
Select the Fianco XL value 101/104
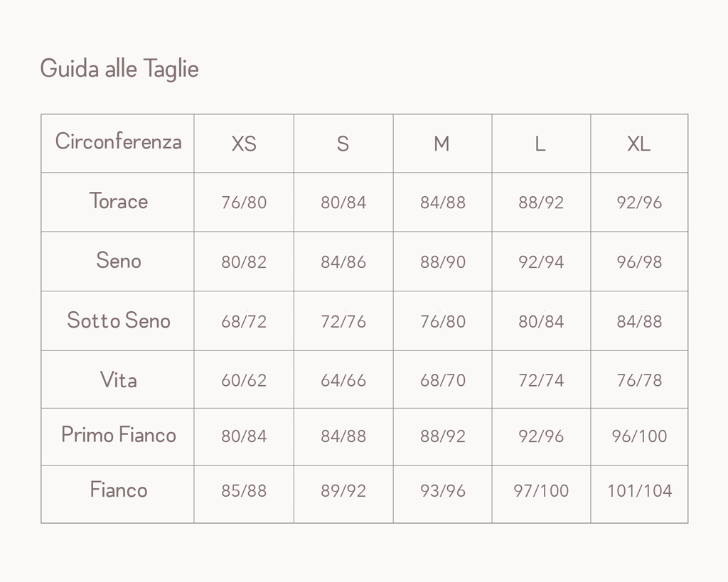tap(639, 490)
